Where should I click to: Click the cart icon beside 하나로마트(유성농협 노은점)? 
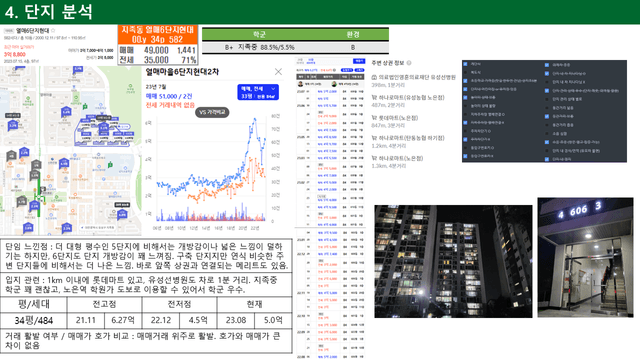coord(374,98)
